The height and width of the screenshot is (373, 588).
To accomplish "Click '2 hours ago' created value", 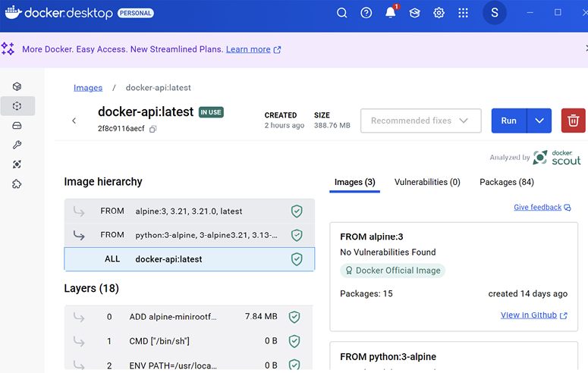I will (x=285, y=126).
